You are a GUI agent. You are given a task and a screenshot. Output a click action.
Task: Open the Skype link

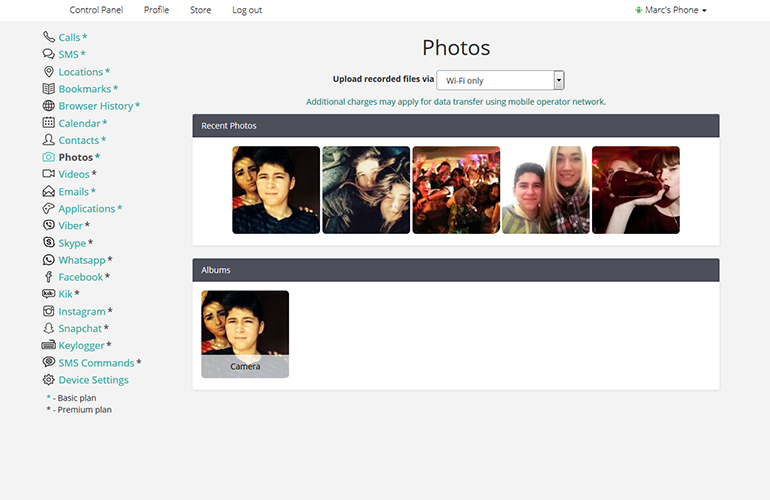72,243
